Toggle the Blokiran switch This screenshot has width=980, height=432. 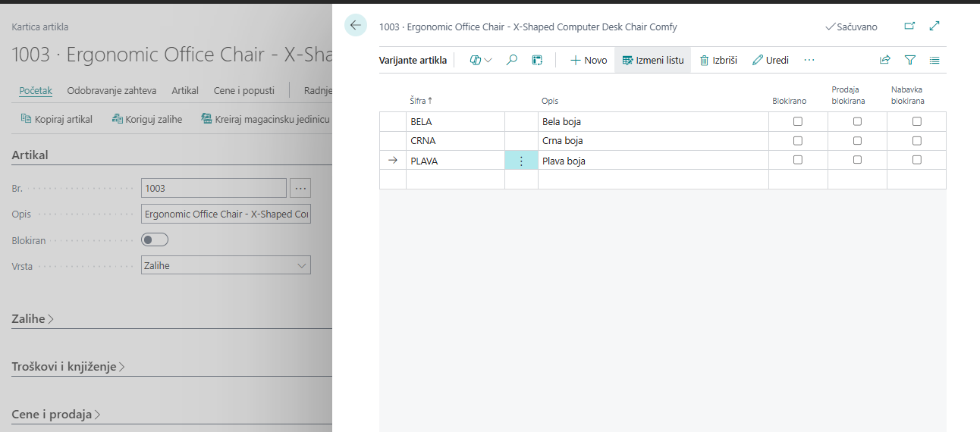coord(155,239)
